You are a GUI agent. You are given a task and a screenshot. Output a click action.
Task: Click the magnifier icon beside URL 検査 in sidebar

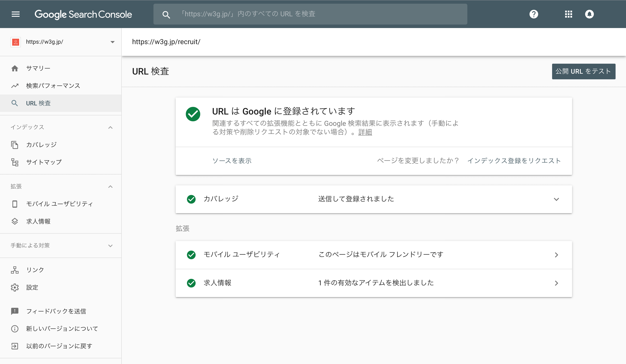(15, 103)
